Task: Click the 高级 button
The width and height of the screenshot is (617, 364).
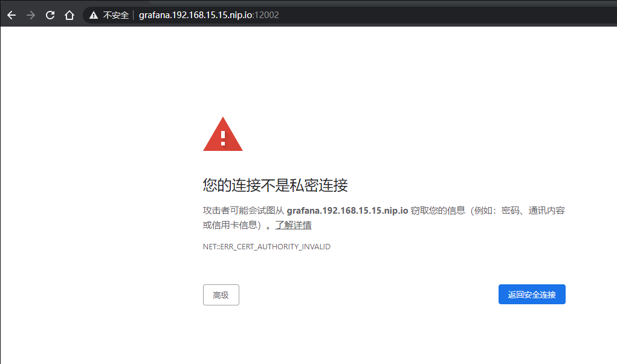Action: point(221,295)
